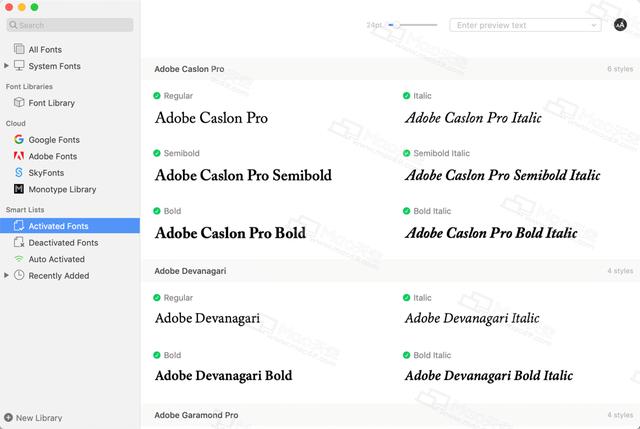Click the Auto Activated wifi-style icon
Viewport: 640px width, 429px height.
19,259
